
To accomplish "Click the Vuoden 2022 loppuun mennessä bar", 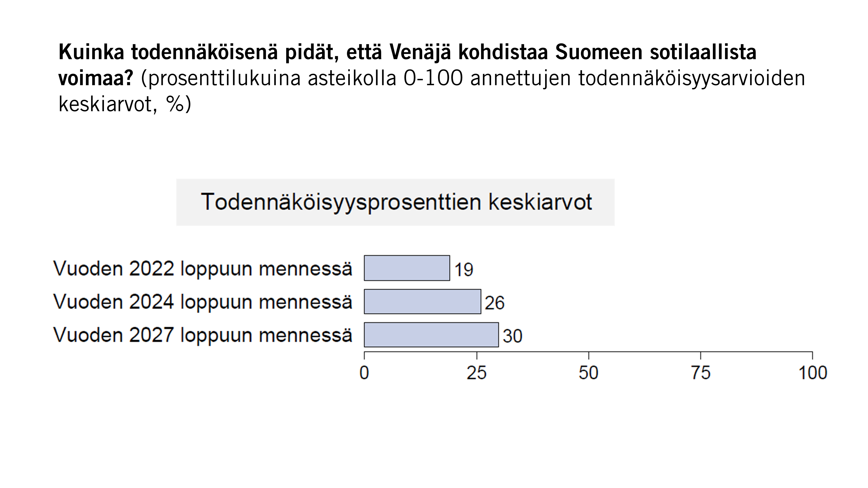I will point(407,268).
